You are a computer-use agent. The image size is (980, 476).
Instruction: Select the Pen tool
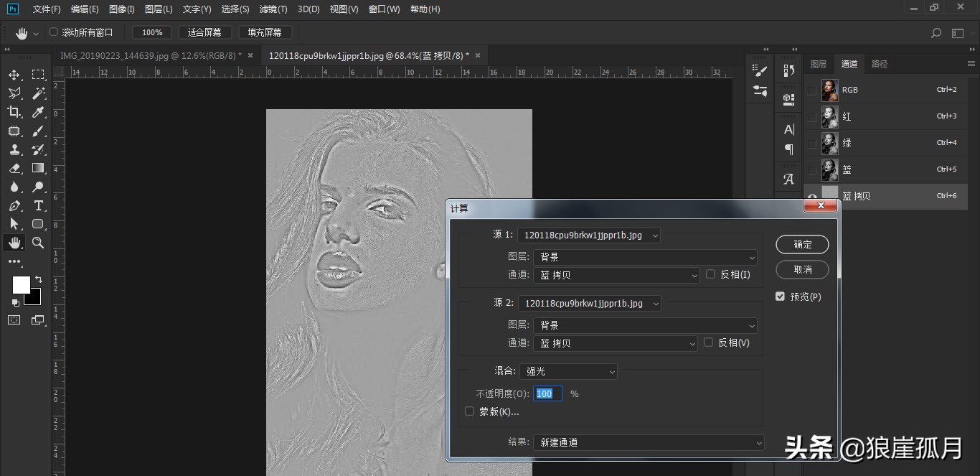(x=14, y=205)
